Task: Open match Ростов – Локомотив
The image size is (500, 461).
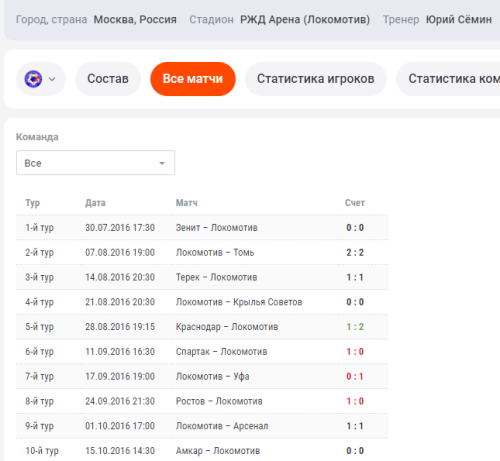Action: (219, 401)
